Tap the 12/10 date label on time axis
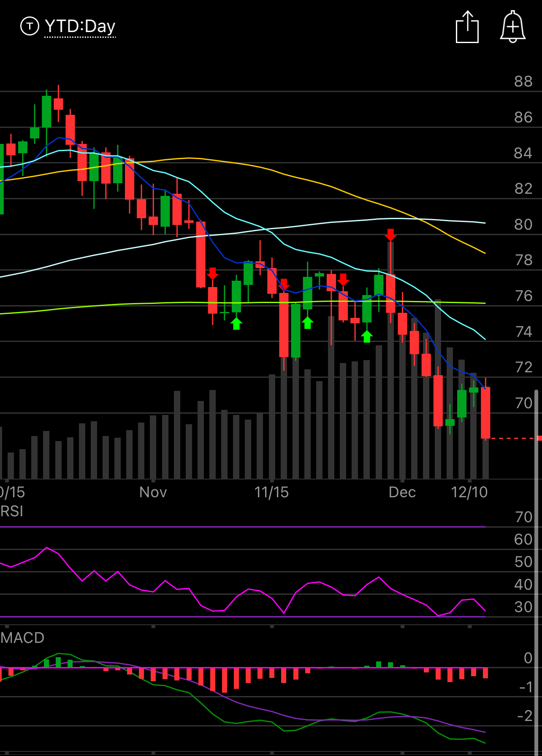Viewport: 542px width, 756px height. point(469,492)
